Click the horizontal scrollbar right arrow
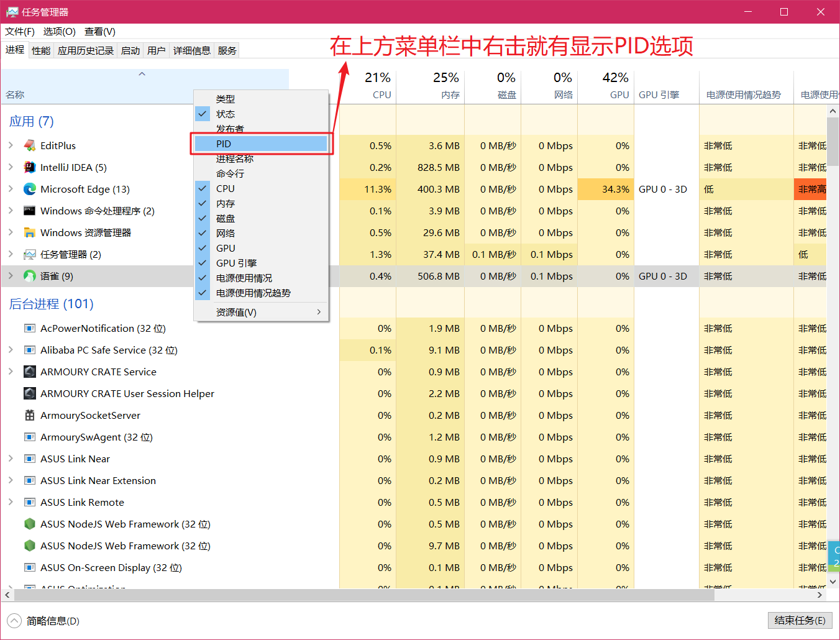This screenshot has width=840, height=640. pos(820,595)
